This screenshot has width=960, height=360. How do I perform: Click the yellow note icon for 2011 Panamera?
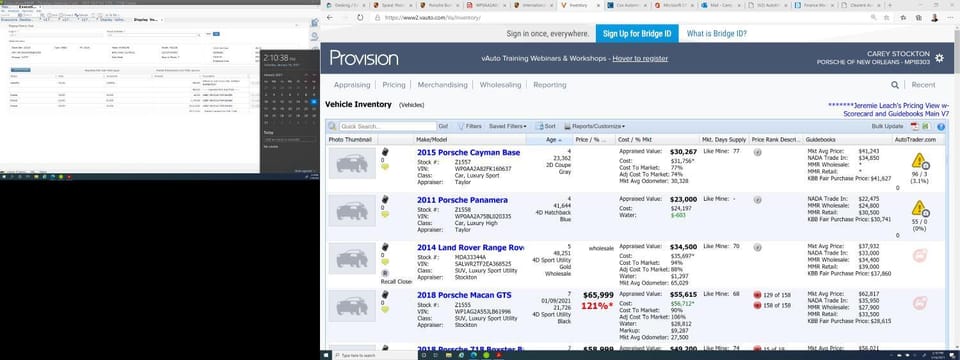click(x=385, y=214)
